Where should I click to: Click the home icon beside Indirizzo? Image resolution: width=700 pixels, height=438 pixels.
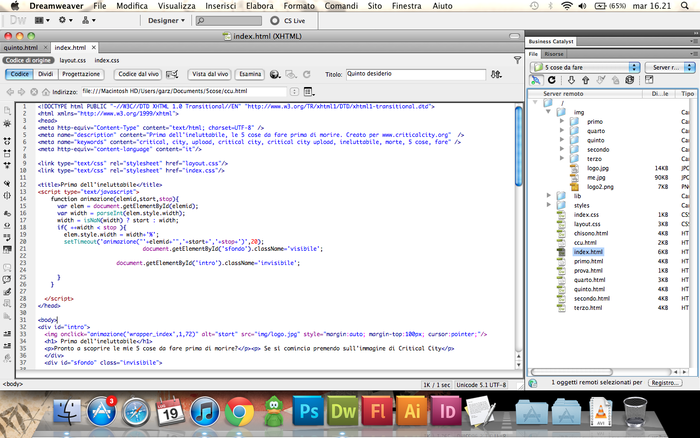coord(46,92)
